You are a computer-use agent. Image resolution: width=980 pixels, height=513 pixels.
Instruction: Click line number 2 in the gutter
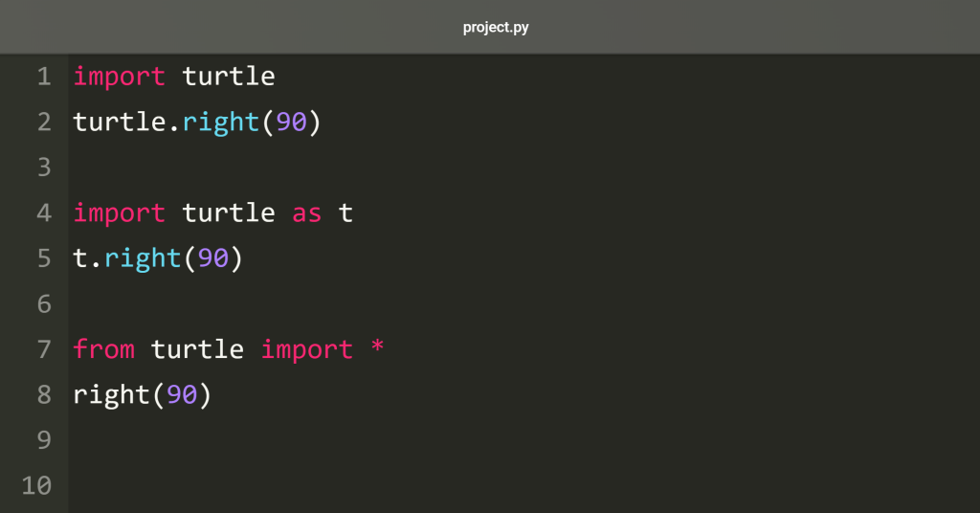click(x=44, y=122)
